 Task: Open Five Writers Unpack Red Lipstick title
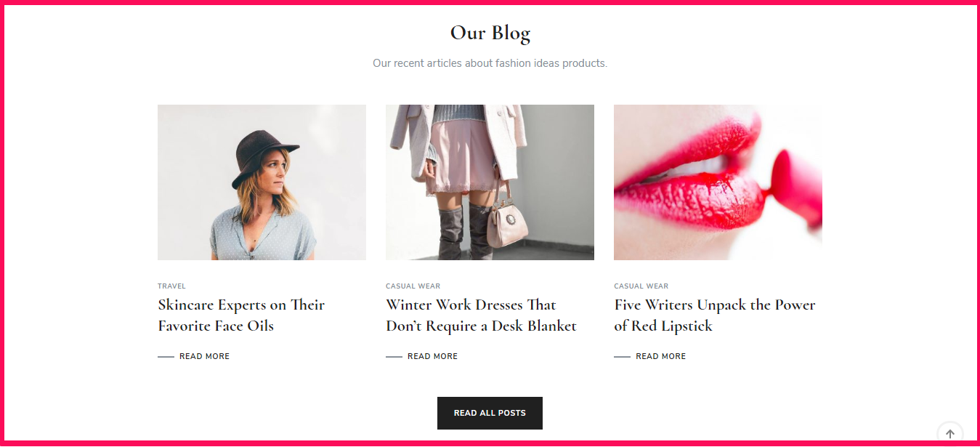pyautogui.click(x=715, y=315)
